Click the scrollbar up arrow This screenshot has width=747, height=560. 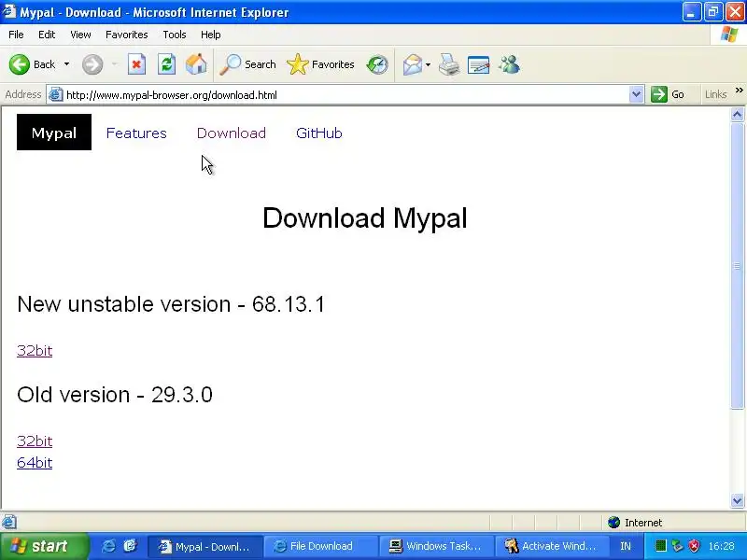tap(737, 114)
